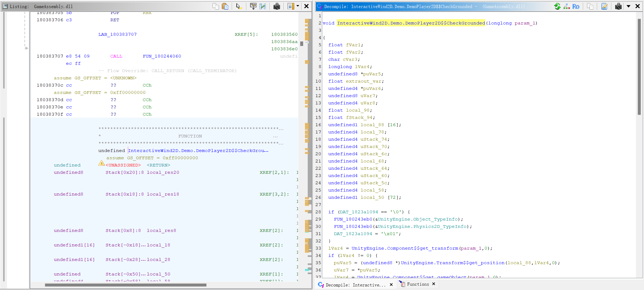
Task: Select the RET instruction in the Listing
Action: 115,20
